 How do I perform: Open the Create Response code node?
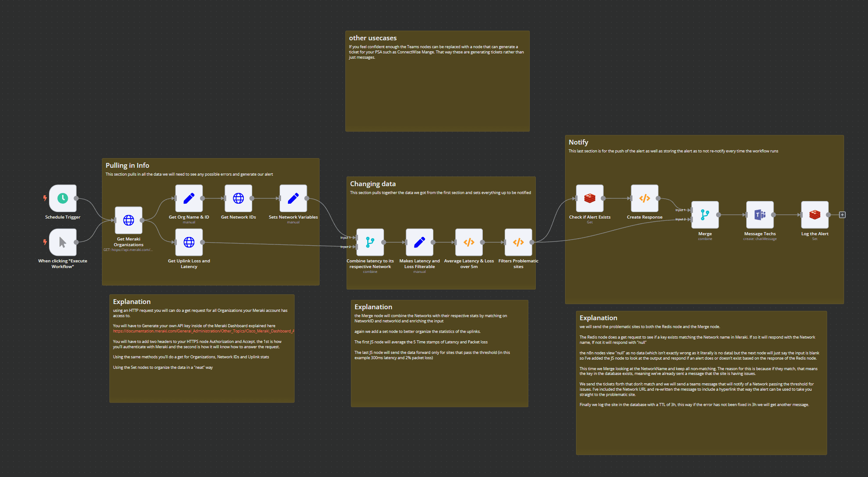pos(645,198)
